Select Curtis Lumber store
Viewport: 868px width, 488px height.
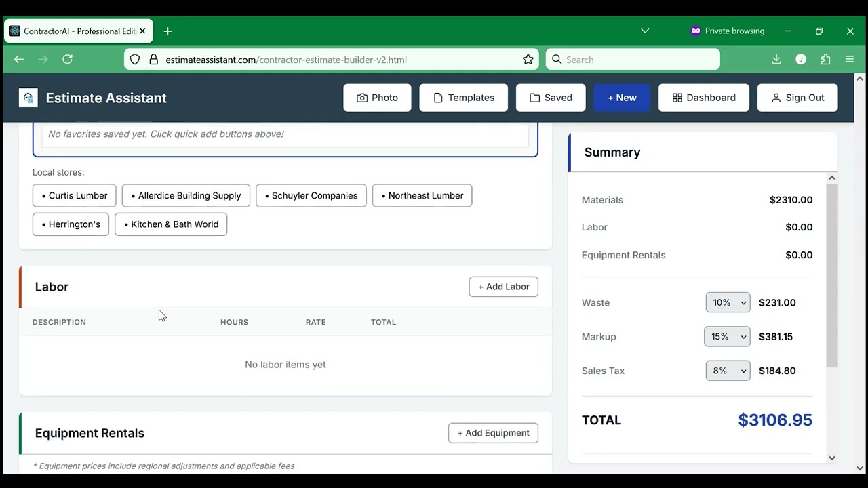click(x=75, y=195)
